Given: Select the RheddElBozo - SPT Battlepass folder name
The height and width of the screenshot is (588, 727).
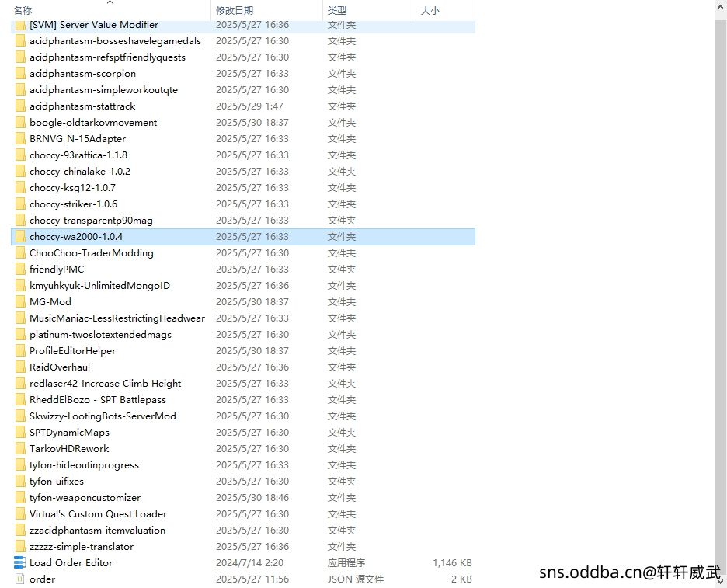Looking at the screenshot, I should point(98,400).
